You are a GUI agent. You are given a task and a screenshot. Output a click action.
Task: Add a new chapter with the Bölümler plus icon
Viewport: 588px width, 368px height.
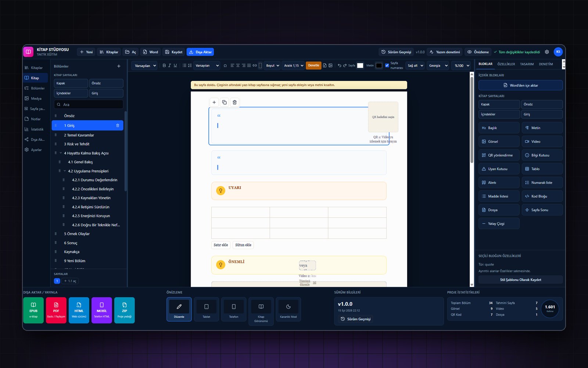(119, 66)
